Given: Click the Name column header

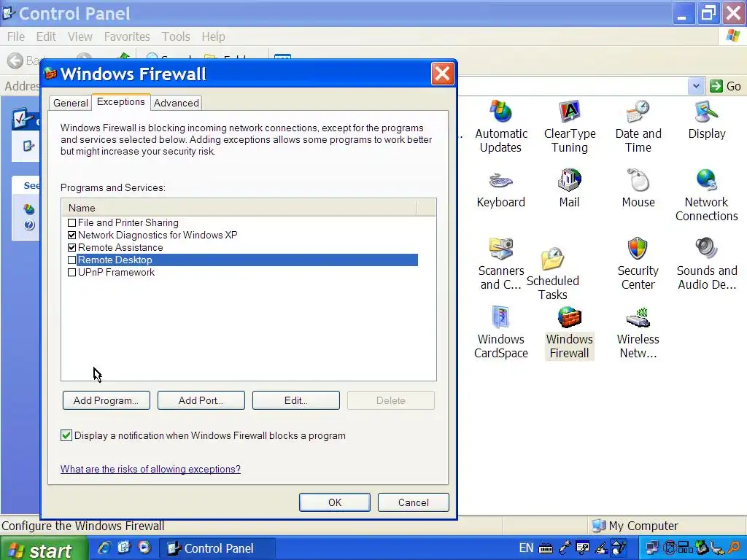Looking at the screenshot, I should 239,208.
